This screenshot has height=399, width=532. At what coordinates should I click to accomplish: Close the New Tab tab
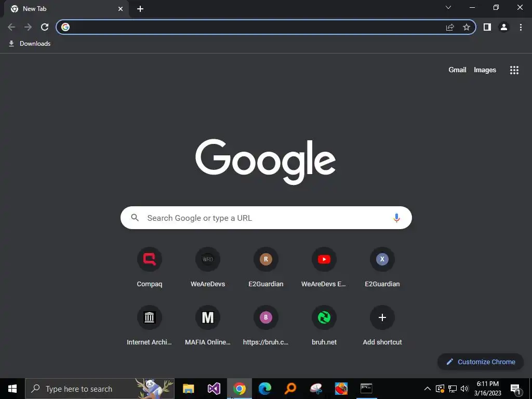121,9
